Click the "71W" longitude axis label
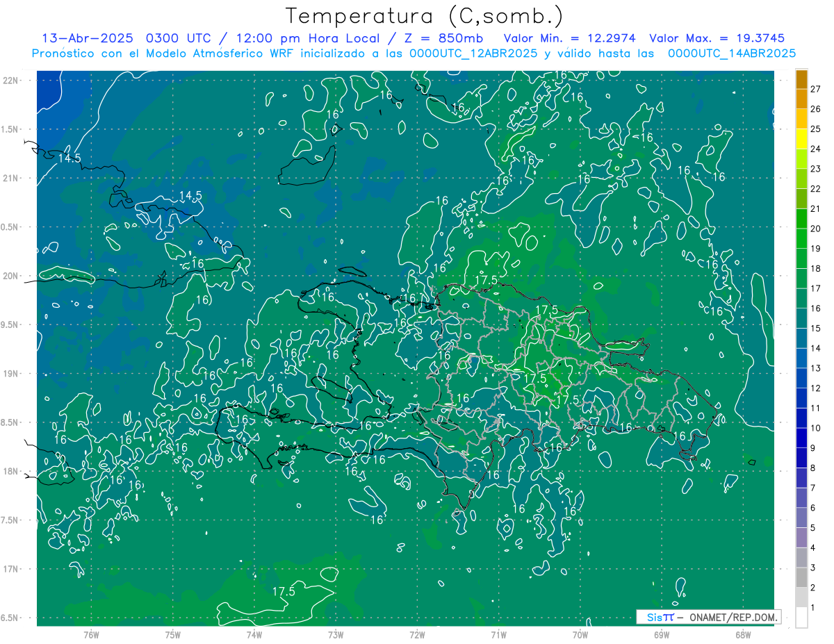The height and width of the screenshot is (644, 834). pos(498,635)
